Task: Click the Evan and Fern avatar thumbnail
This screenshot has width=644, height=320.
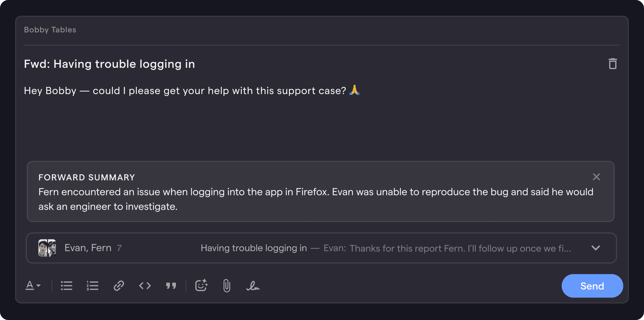Action: pos(47,248)
